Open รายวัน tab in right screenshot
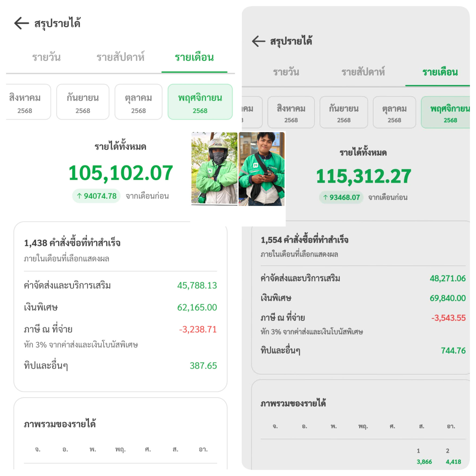Viewport: 476px width, 476px height. (x=286, y=72)
